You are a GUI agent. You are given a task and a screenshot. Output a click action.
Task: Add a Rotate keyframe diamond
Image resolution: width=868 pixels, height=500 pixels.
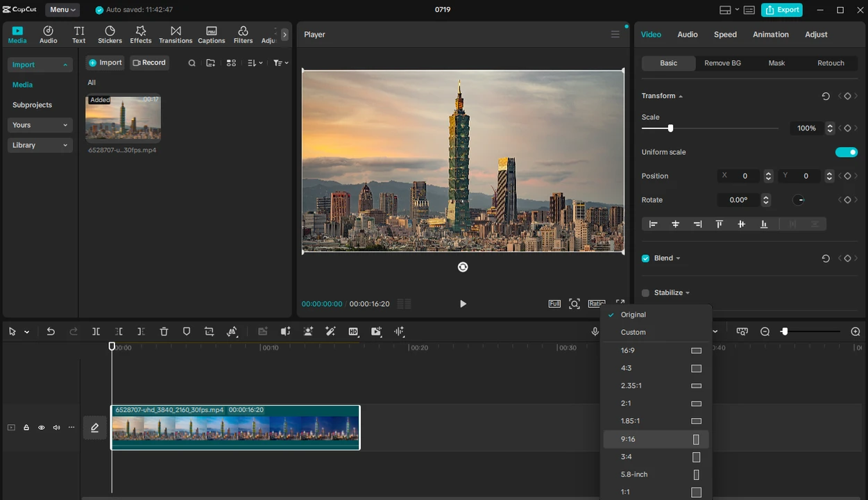click(847, 200)
